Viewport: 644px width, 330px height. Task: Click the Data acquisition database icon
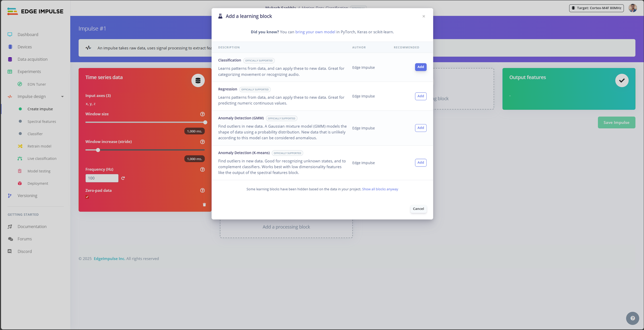click(10, 59)
